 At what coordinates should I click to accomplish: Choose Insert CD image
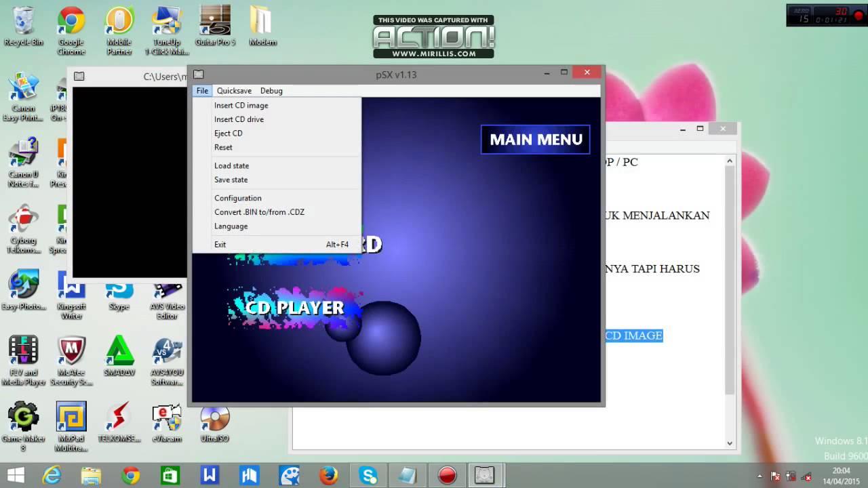pos(277,105)
